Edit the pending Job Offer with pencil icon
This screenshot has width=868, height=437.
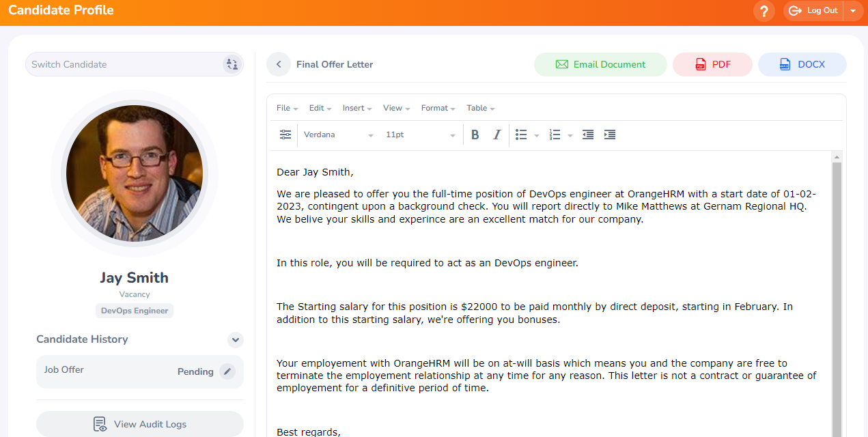(x=227, y=371)
